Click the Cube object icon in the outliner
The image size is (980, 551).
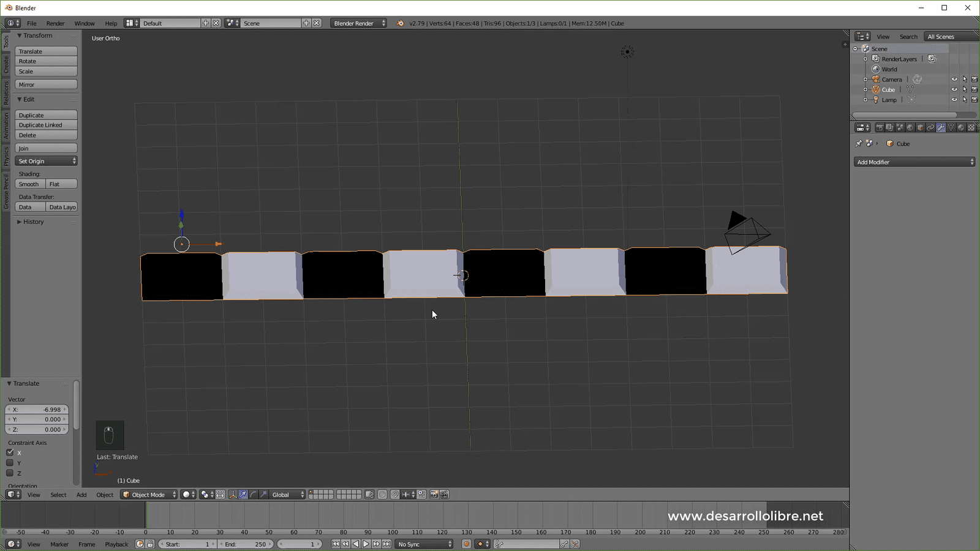point(876,89)
